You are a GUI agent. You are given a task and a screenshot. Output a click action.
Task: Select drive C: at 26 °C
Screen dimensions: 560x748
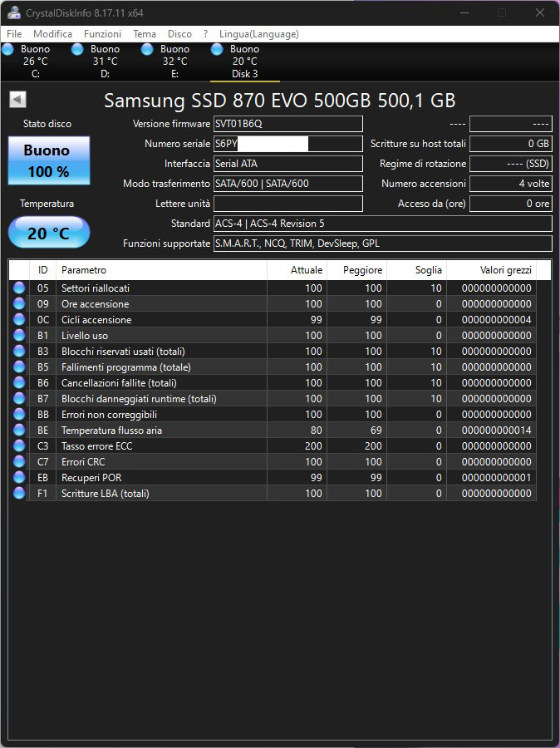pyautogui.click(x=35, y=61)
